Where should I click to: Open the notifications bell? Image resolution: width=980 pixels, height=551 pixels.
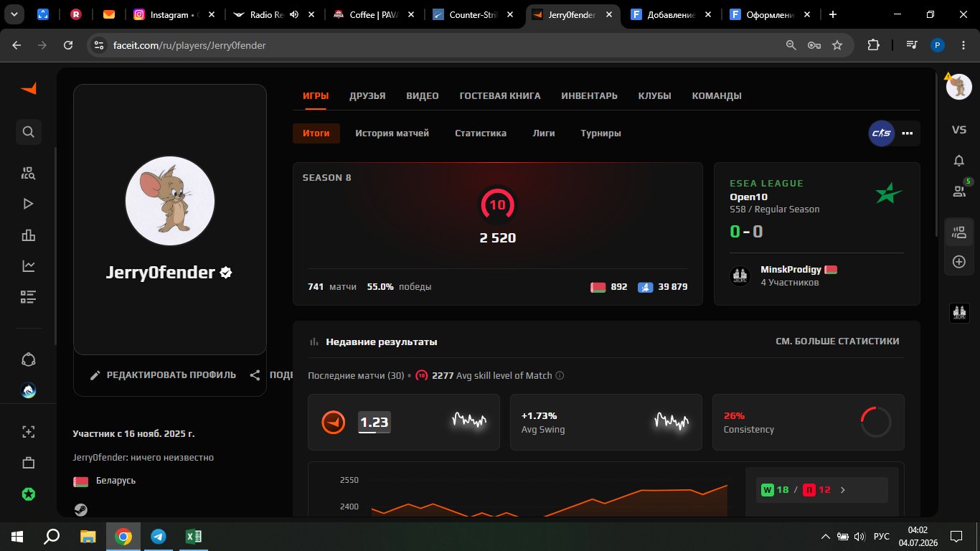point(958,161)
